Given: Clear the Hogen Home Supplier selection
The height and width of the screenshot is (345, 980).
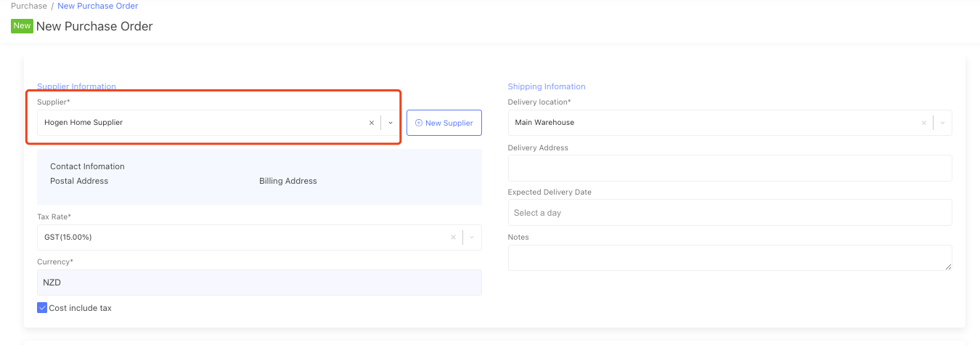Looking at the screenshot, I should 372,123.
